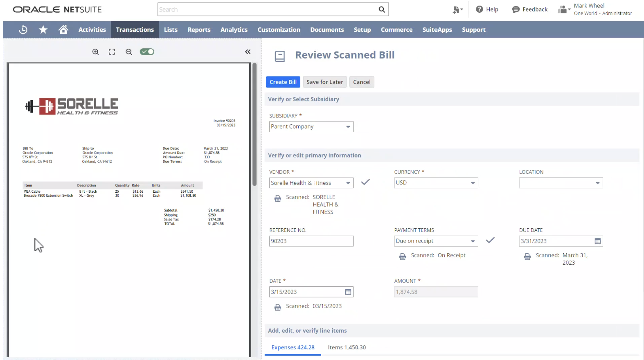The width and height of the screenshot is (644, 360).
Task: Toggle the highlight switch above the invoice
Action: [147, 52]
